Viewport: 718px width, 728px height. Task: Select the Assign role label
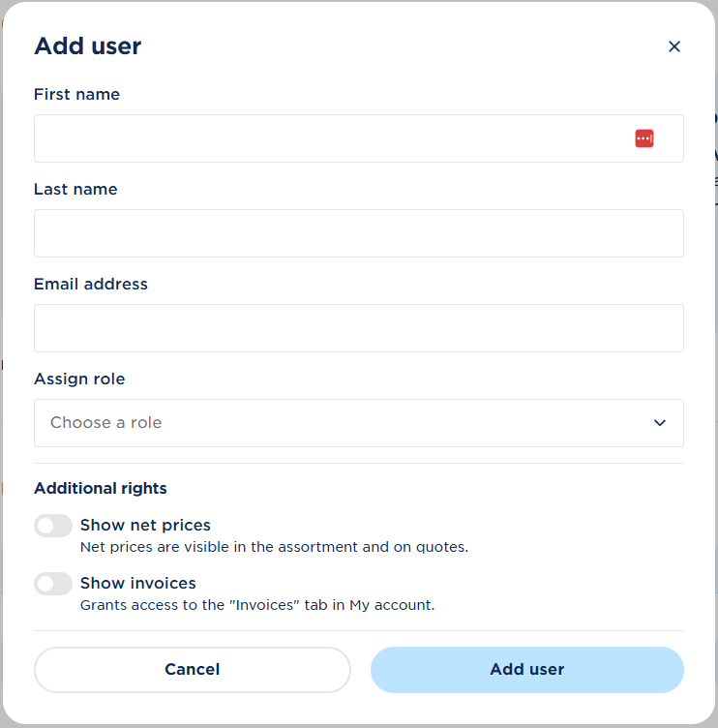click(x=79, y=379)
